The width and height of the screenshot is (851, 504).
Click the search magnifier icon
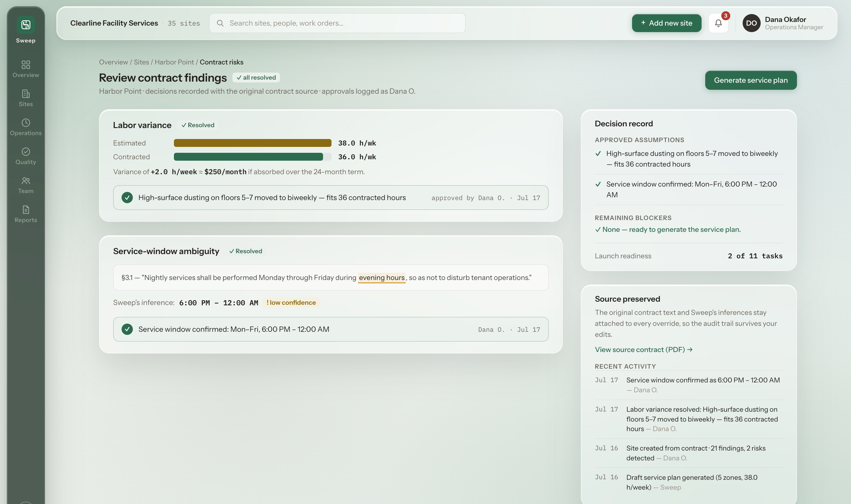point(220,23)
